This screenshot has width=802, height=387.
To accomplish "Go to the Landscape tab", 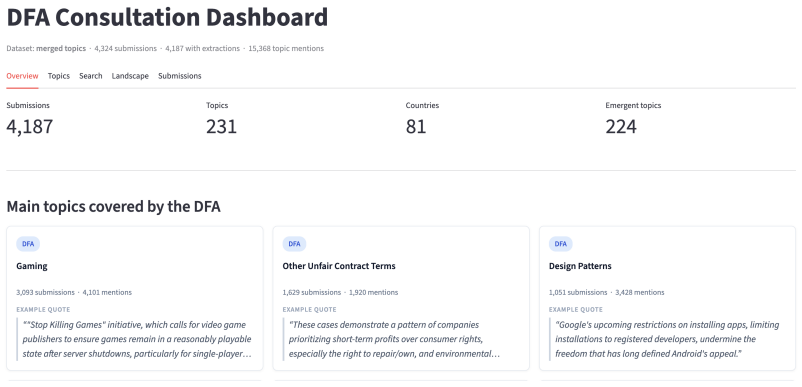I will 130,76.
